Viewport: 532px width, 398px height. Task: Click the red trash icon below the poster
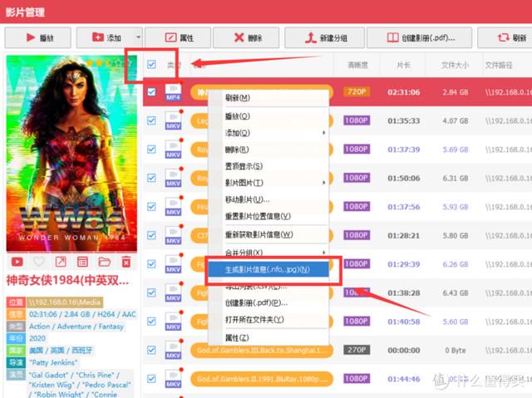pos(126,262)
